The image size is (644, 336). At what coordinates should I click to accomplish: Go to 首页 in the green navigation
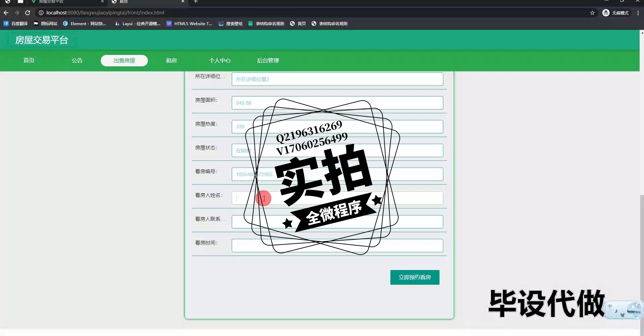pos(29,60)
